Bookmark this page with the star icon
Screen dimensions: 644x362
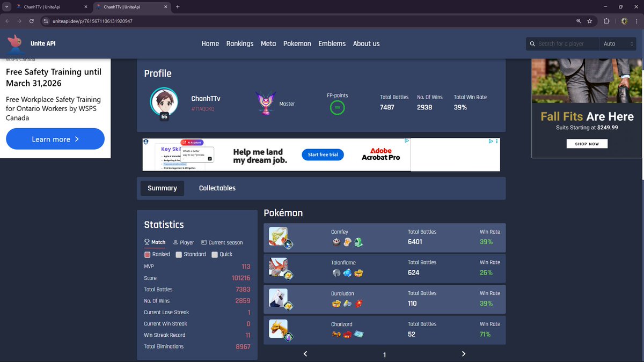590,21
